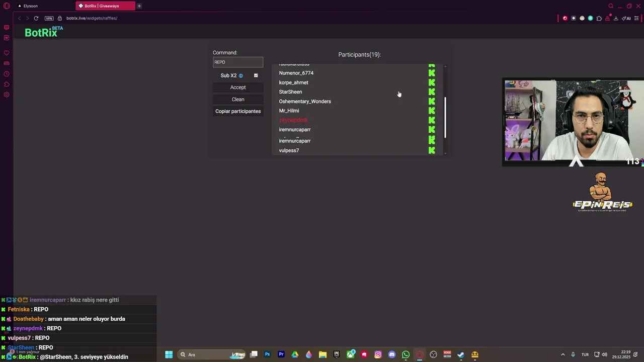Open the AI toolbar button

click(626, 18)
